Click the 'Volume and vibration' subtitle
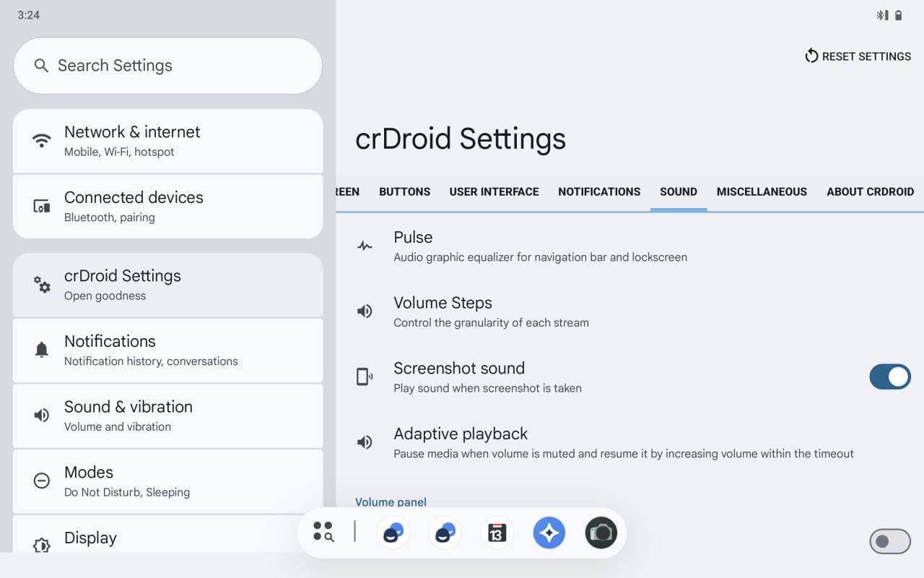The height and width of the screenshot is (578, 924). point(118,427)
